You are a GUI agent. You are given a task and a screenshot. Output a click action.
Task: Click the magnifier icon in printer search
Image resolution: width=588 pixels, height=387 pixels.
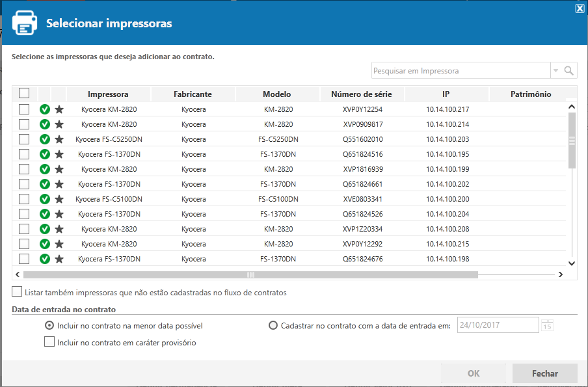point(568,71)
